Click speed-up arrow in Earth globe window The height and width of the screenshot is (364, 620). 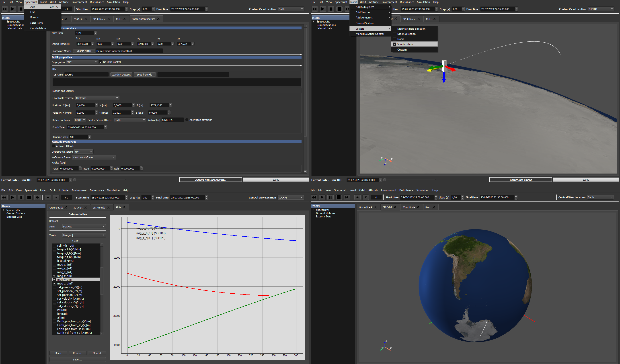click(357, 197)
